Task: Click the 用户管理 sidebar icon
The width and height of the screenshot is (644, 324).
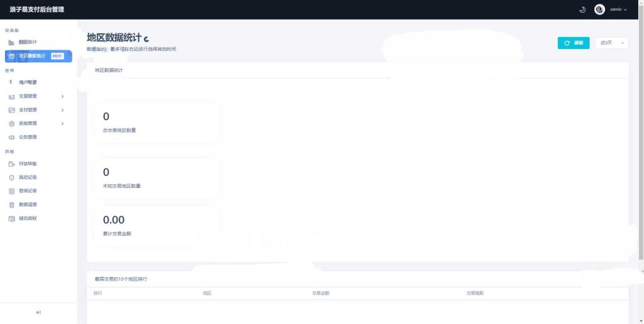Action: point(11,82)
